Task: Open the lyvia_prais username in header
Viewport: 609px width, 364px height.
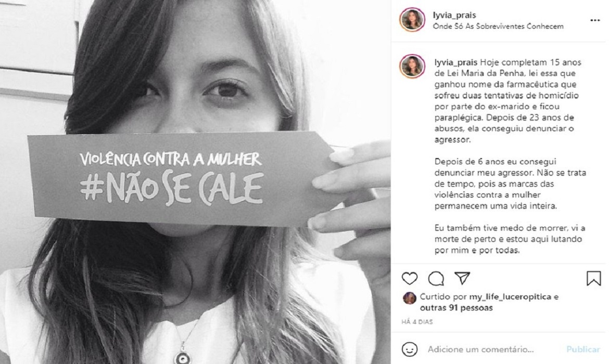Action: (454, 15)
